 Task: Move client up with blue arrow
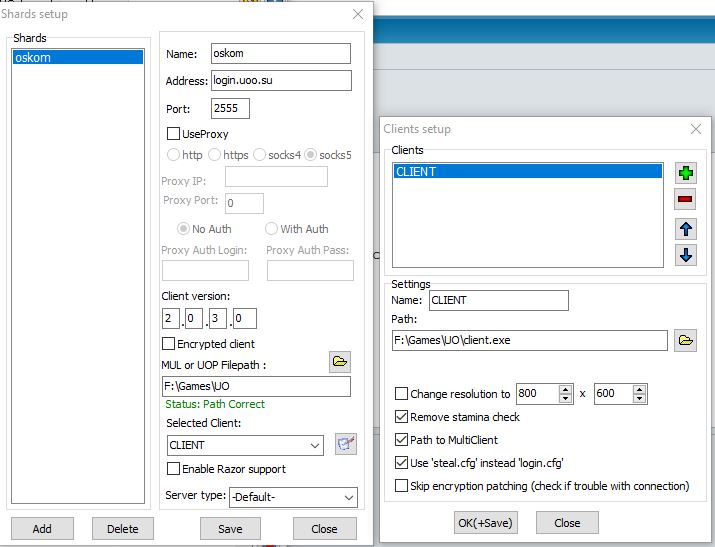[x=685, y=229]
